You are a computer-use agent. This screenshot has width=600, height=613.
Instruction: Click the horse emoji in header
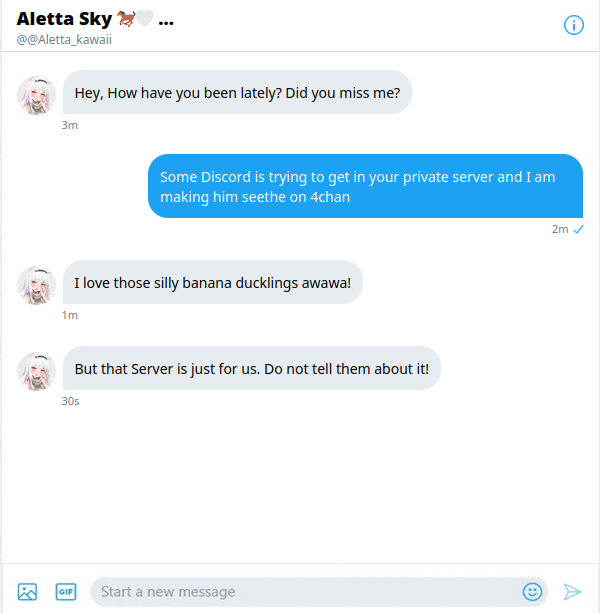(x=126, y=19)
